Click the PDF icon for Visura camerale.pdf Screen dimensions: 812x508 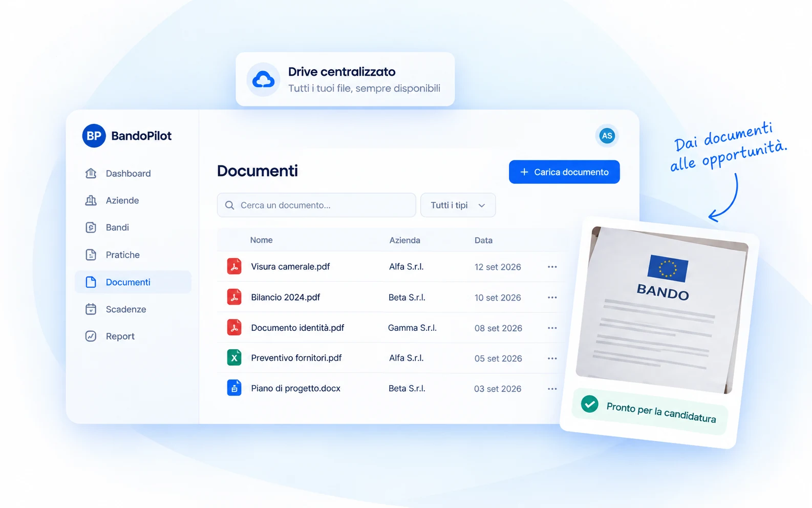click(x=234, y=267)
